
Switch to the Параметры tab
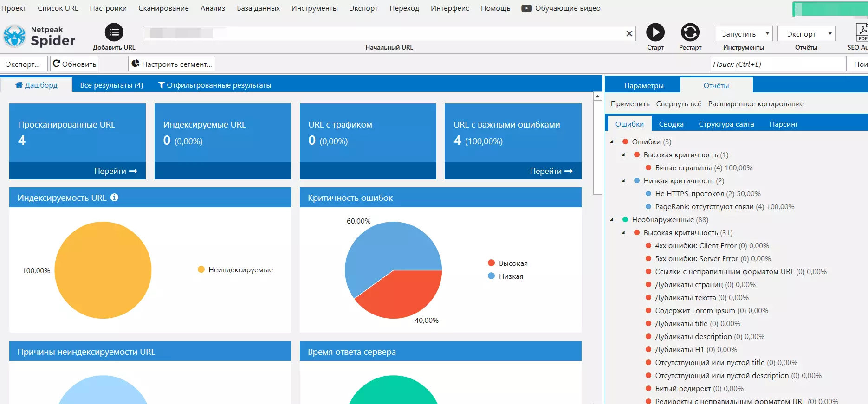(x=643, y=85)
